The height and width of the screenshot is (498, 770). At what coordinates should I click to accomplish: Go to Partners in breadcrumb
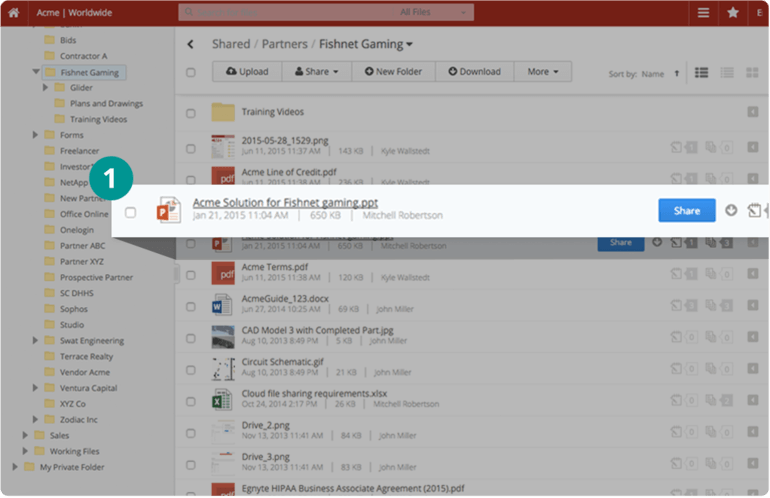pos(284,44)
